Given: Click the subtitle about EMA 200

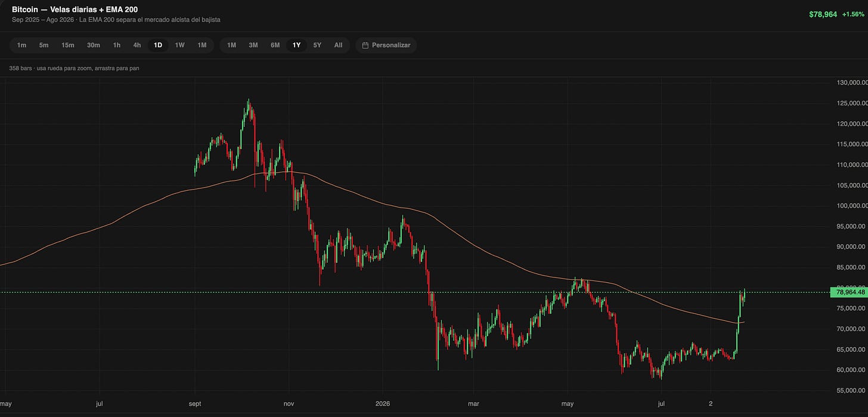Looking at the screenshot, I should point(116,20).
